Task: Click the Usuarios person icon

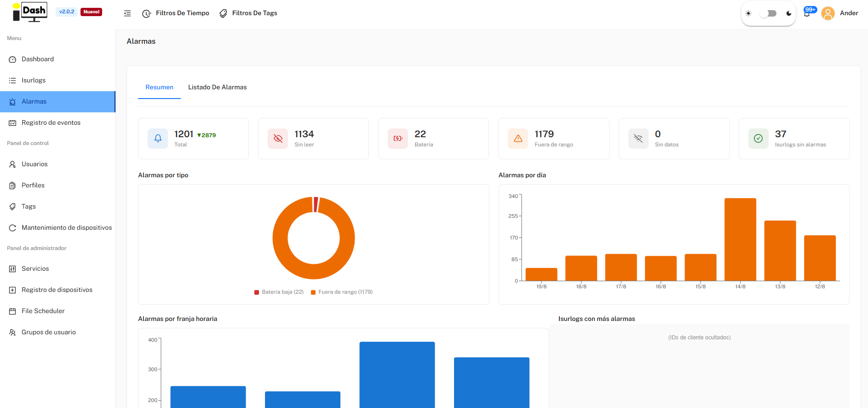Action: coord(12,164)
